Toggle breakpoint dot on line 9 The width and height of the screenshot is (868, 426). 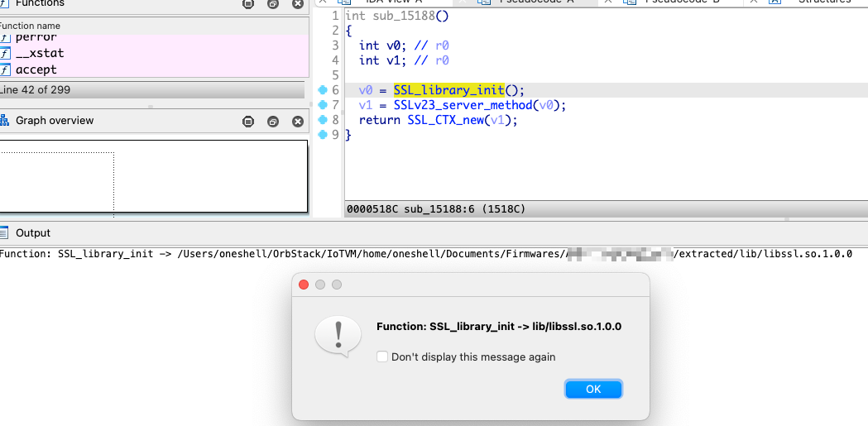tap(324, 135)
